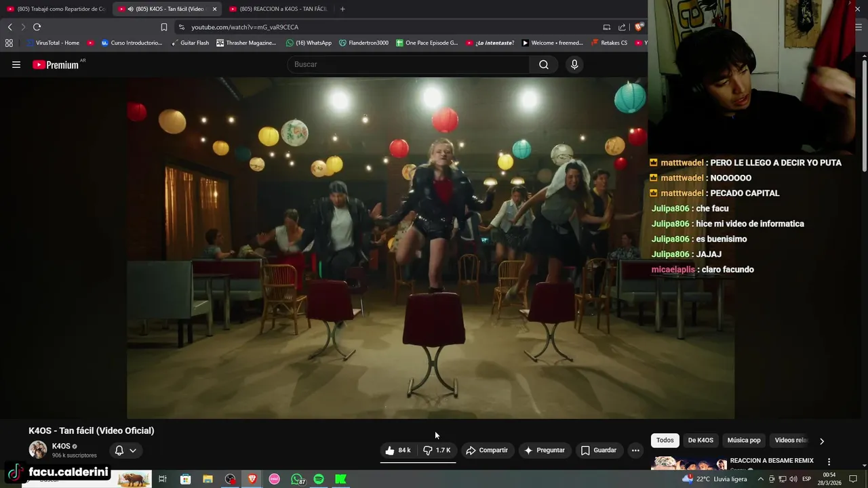Viewport: 868px width, 488px height.
Task: Click the Brave Shields icon
Action: point(638,27)
